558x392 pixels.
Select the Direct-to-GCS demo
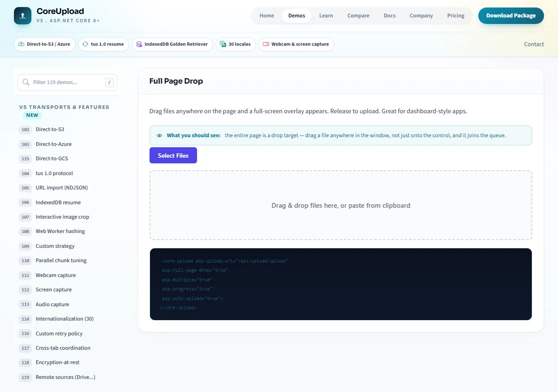(68, 159)
